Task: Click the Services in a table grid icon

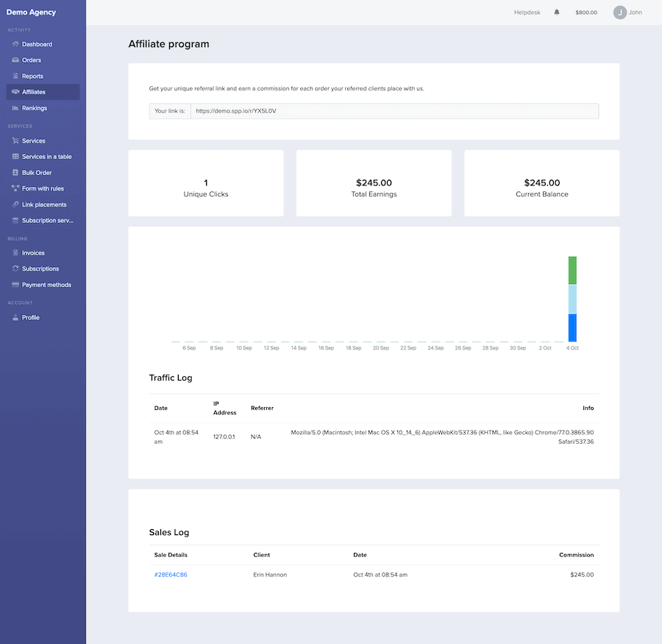Action: 15,156
